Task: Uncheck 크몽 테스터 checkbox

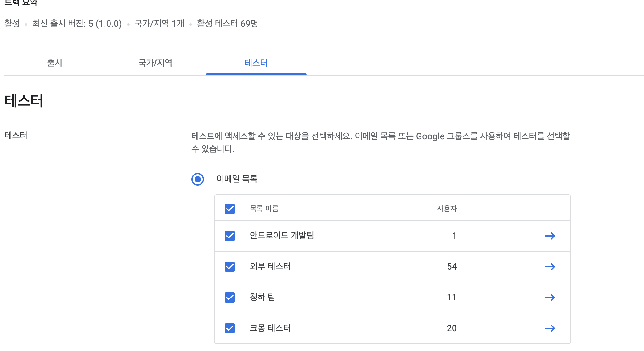Action: point(230,328)
